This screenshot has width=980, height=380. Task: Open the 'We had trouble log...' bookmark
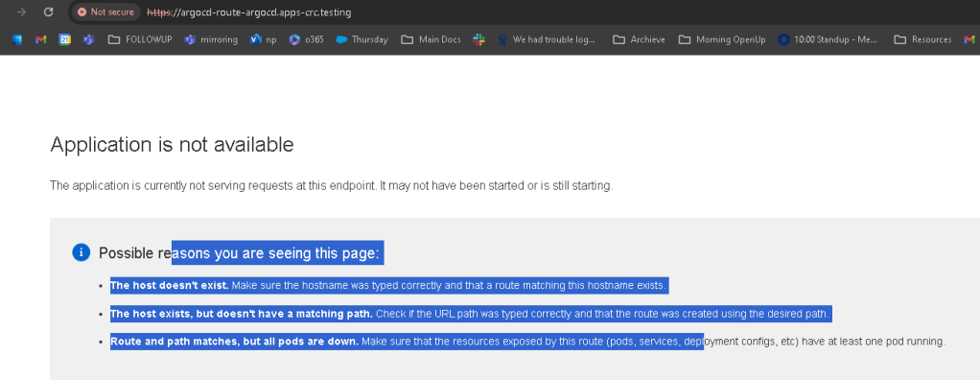(x=547, y=39)
